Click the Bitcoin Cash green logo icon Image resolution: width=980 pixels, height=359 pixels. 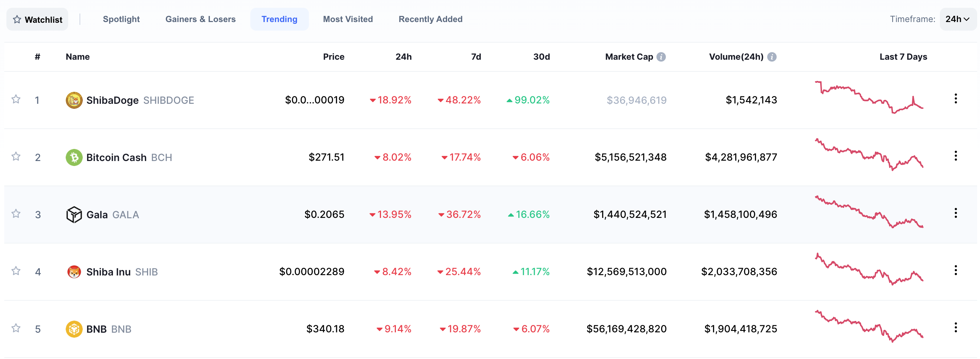click(x=74, y=157)
